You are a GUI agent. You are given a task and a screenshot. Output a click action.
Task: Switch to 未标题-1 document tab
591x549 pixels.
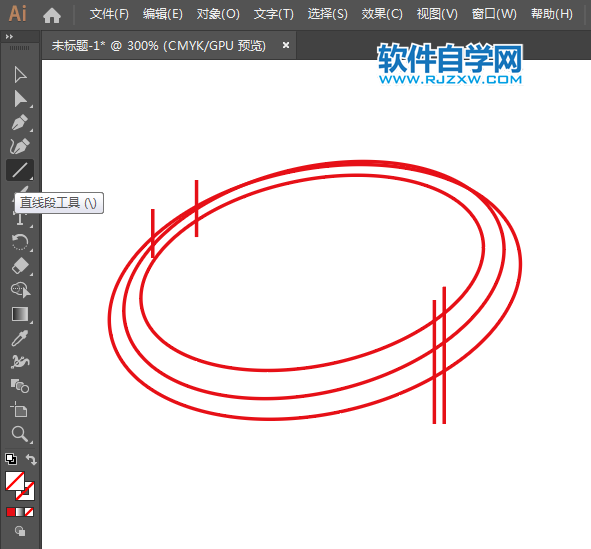pyautogui.click(x=159, y=46)
